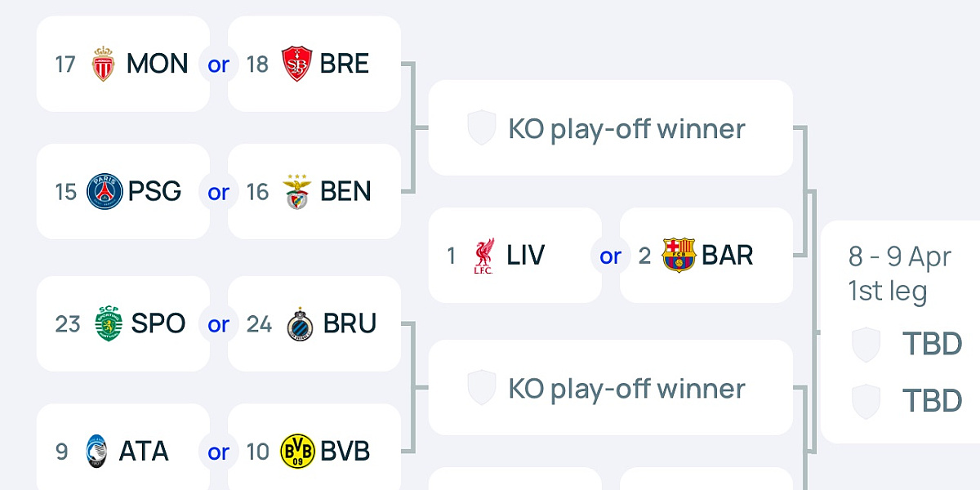Open the BAR team link
Image resolution: width=980 pixels, height=490 pixels.
pos(727,256)
